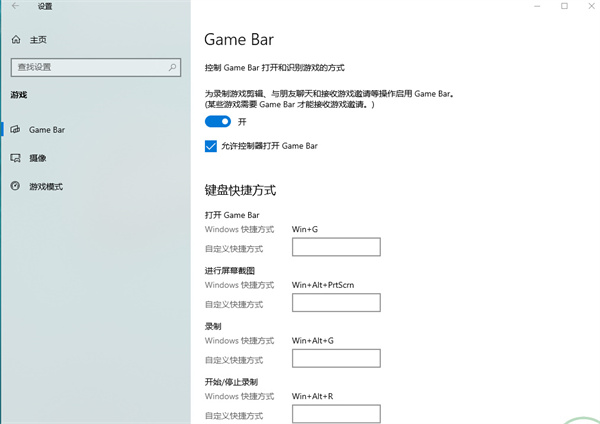Click the 游戏 category label in sidebar
Image resolution: width=600 pixels, height=424 pixels.
click(x=19, y=95)
